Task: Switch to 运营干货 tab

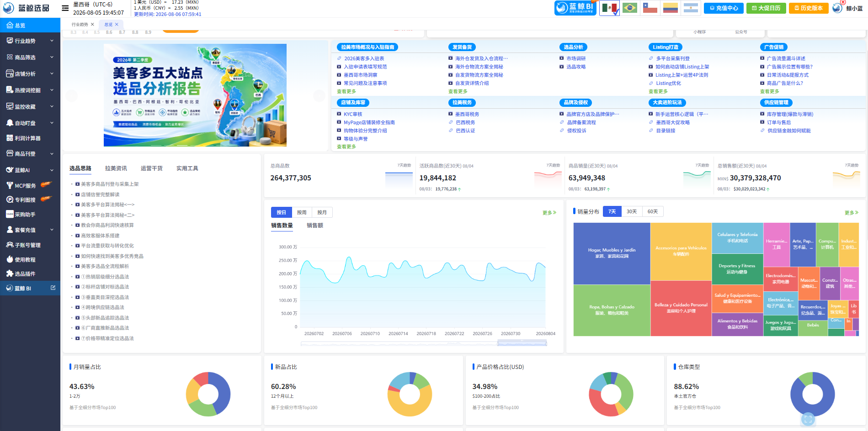Action: 152,168
